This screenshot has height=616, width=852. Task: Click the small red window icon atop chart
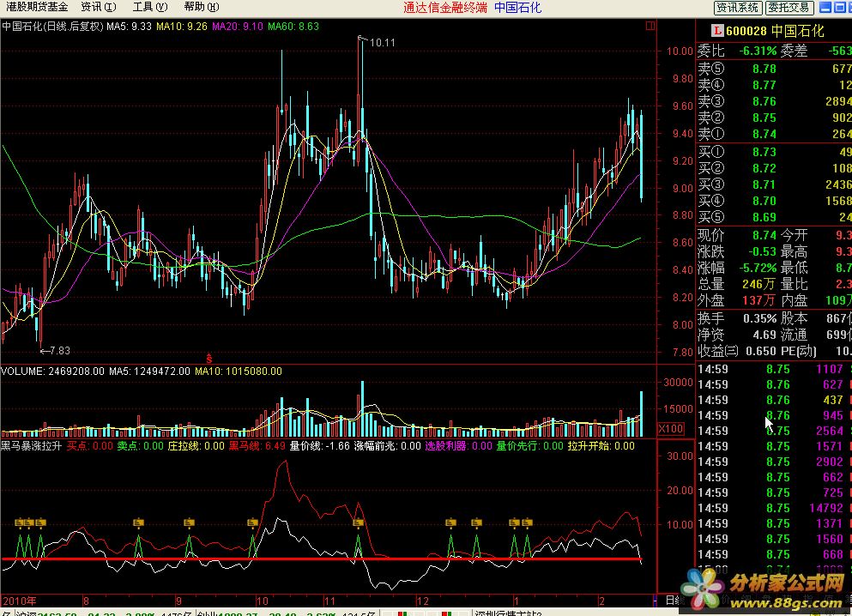[650, 26]
